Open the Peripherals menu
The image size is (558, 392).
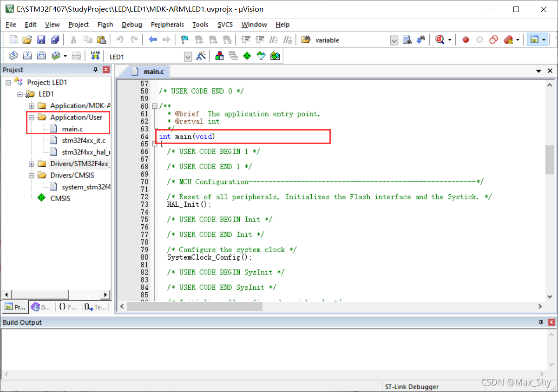pos(167,25)
